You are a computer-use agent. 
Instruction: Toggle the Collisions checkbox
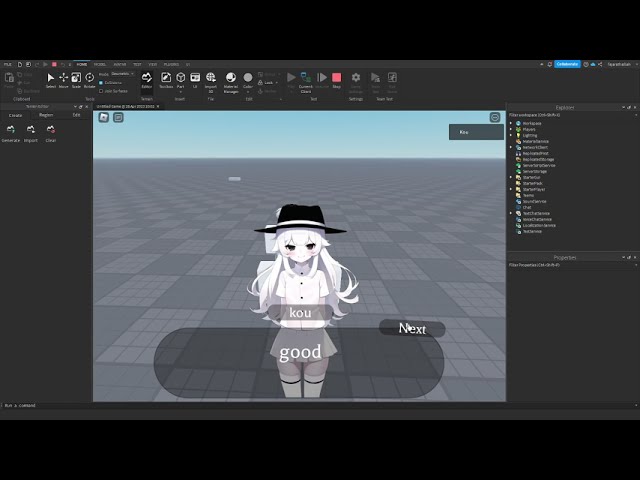pos(101,82)
